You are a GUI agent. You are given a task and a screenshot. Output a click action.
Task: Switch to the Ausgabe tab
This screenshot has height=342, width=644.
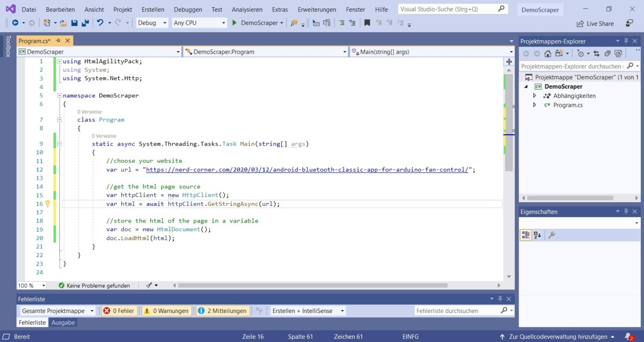point(63,322)
